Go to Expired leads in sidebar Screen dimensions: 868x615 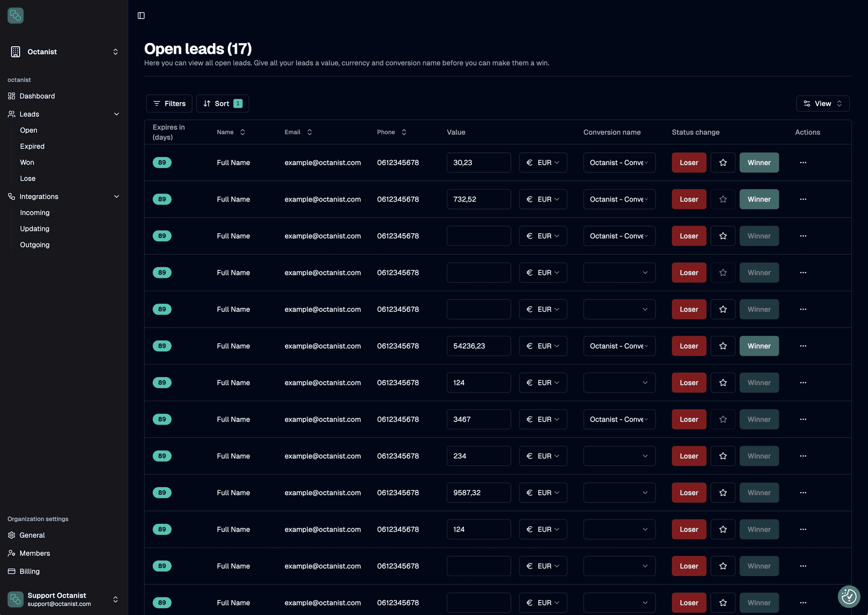point(32,147)
